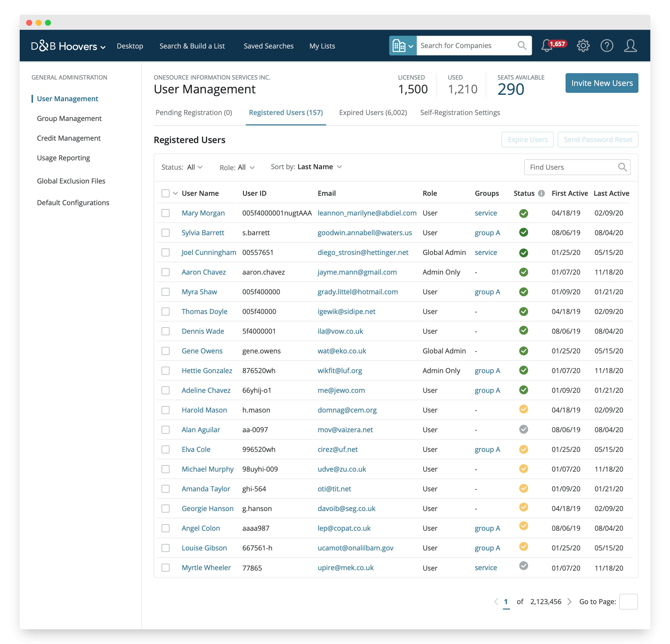
Task: Click the Status column info icon
Action: tap(541, 194)
